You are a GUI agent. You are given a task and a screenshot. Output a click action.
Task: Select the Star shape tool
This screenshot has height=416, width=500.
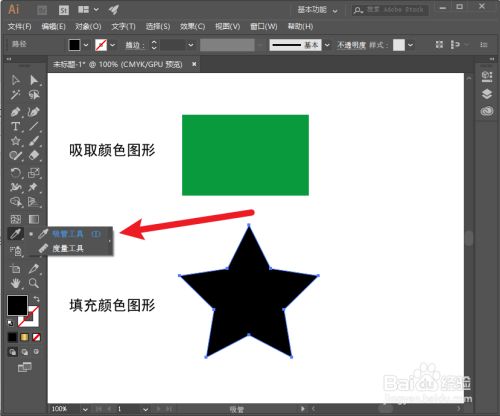[x=15, y=141]
